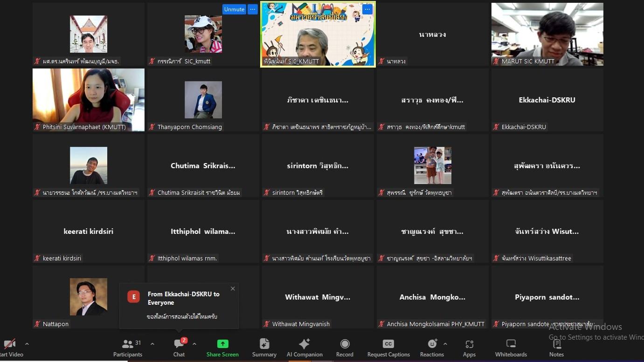The height and width of the screenshot is (362, 644).
Task: Click the name label Ekkachai-DSKRU under its tile
Action: [524, 127]
